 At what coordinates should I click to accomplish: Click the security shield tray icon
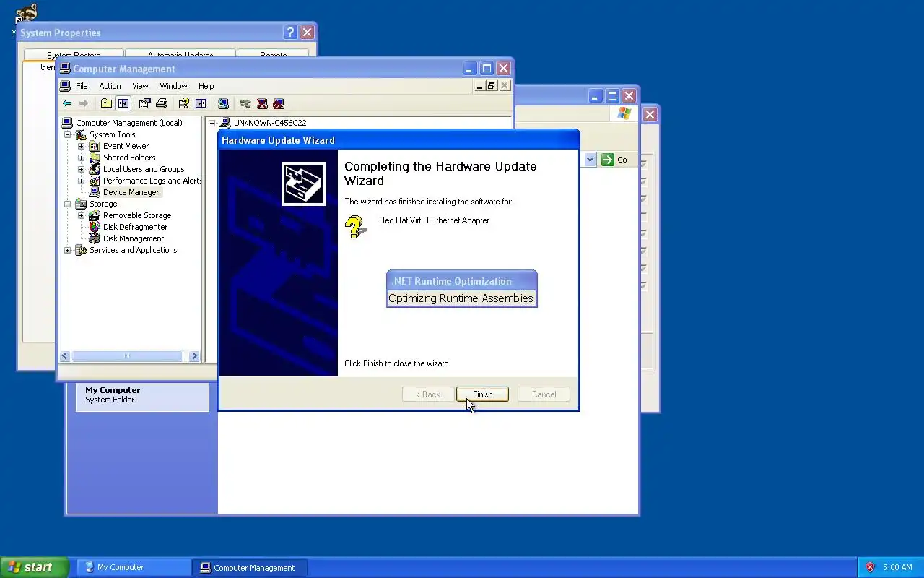pos(870,567)
